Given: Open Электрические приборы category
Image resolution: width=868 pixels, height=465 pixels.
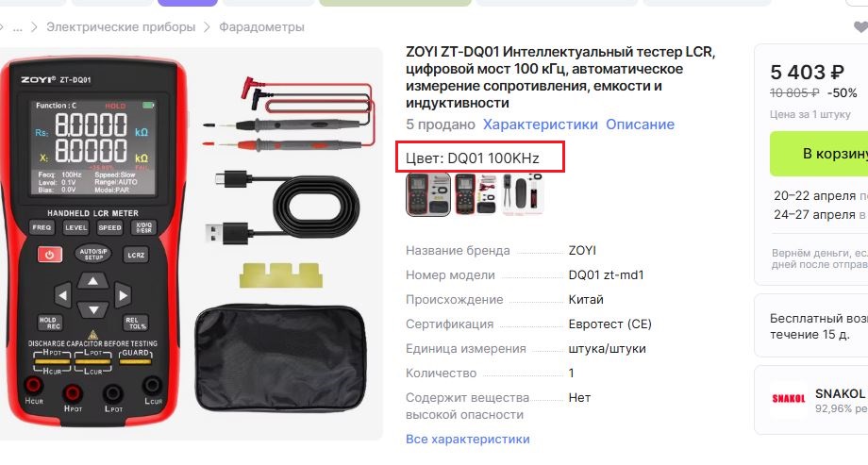Looking at the screenshot, I should (x=121, y=27).
